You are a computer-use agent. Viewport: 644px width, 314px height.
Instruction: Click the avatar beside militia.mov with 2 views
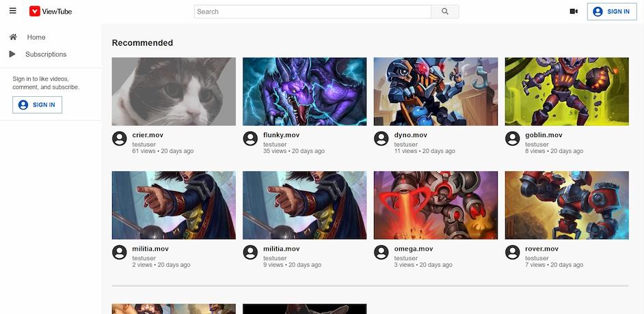click(x=120, y=253)
